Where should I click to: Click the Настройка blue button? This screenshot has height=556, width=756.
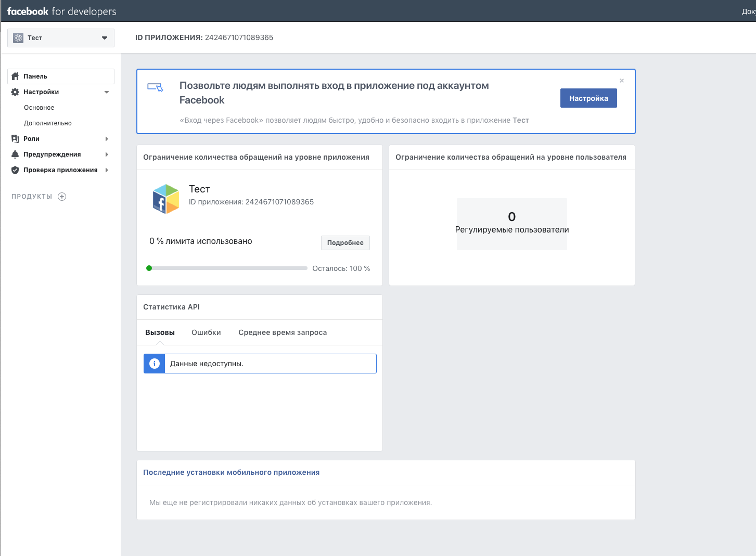[x=588, y=98]
